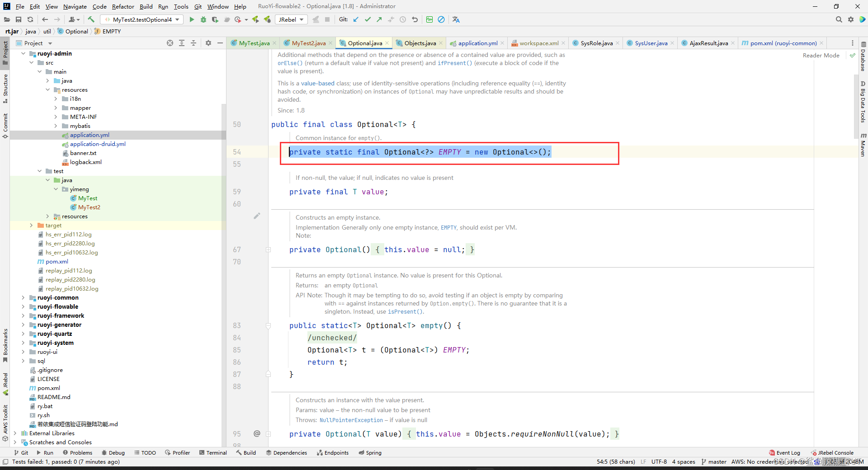868x470 pixels.
Task: Open the Problems tool window
Action: (x=77, y=452)
